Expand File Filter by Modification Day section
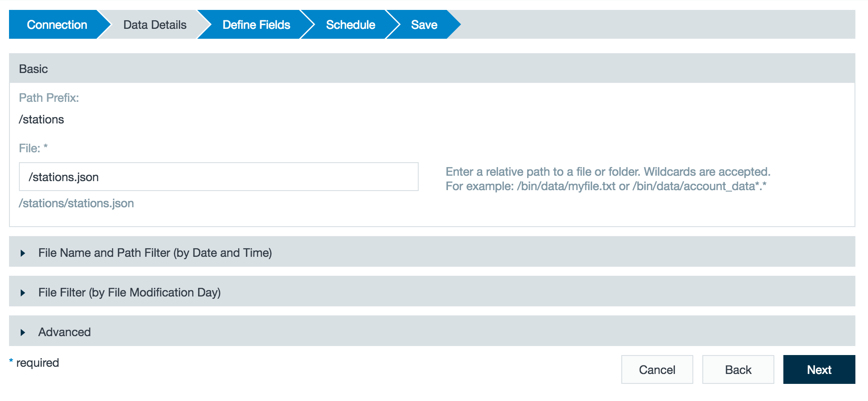Viewport: 868px width, 401px height. [432, 292]
